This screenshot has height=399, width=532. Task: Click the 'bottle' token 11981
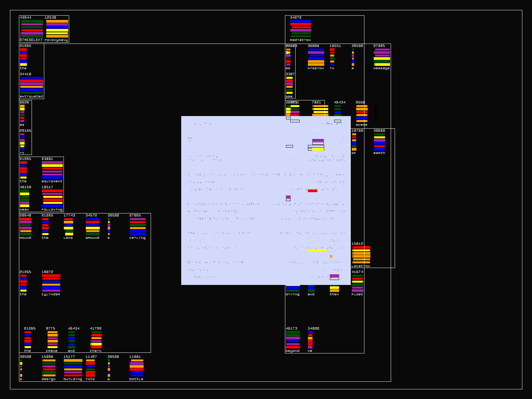(x=137, y=368)
